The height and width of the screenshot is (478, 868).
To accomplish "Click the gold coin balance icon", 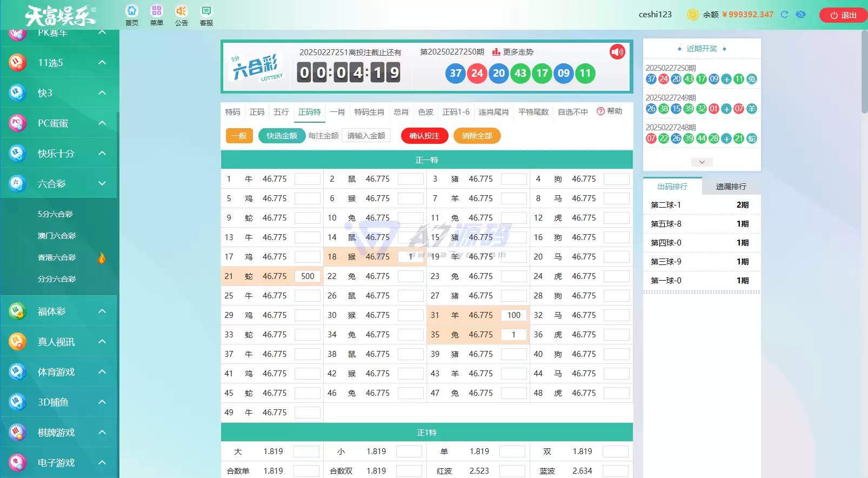I will 692,15.
